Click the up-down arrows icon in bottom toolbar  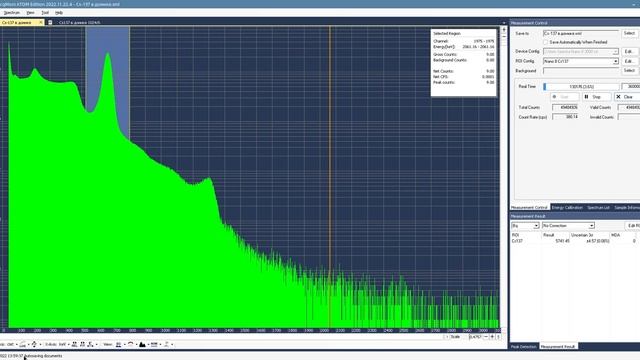34,344
